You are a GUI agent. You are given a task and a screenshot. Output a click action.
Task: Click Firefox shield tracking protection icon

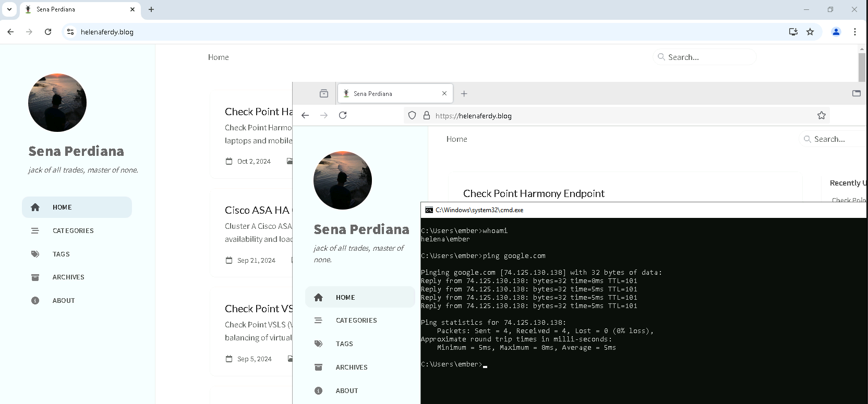(x=412, y=115)
